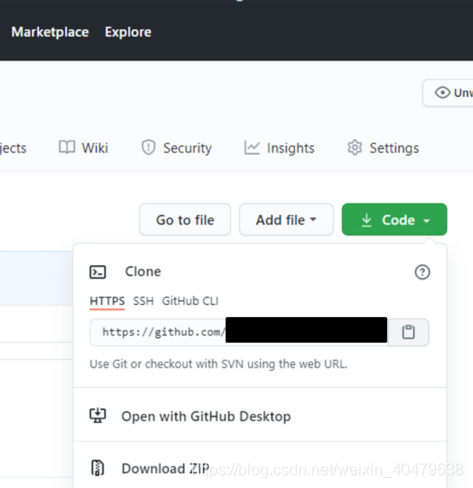473x488 pixels.
Task: Click the Clone help question mark icon
Action: click(422, 272)
